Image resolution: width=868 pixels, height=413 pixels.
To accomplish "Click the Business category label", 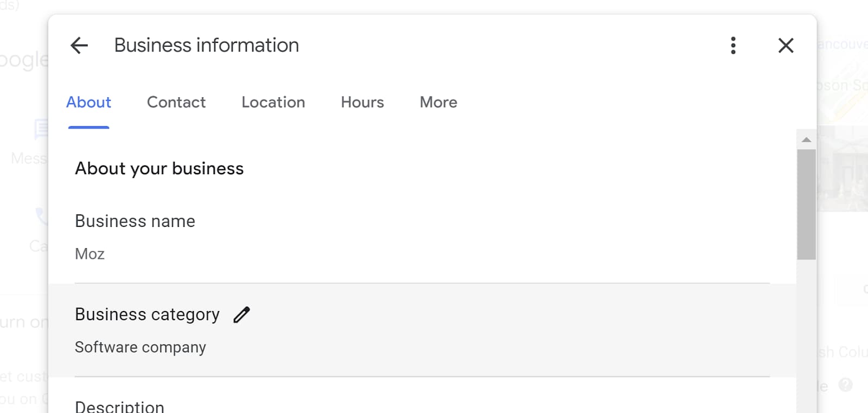I will (147, 315).
